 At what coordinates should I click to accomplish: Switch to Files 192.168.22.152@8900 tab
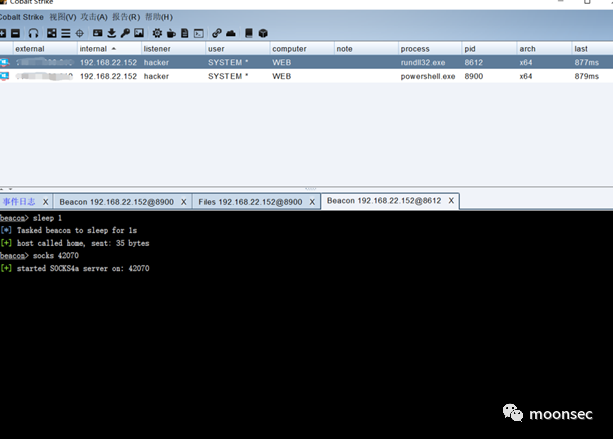(250, 202)
